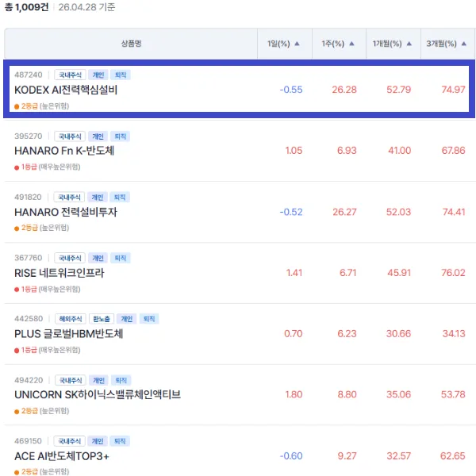The image size is (476, 476).
Task: Click the 1주 value 26.27
Action: coord(344,212)
